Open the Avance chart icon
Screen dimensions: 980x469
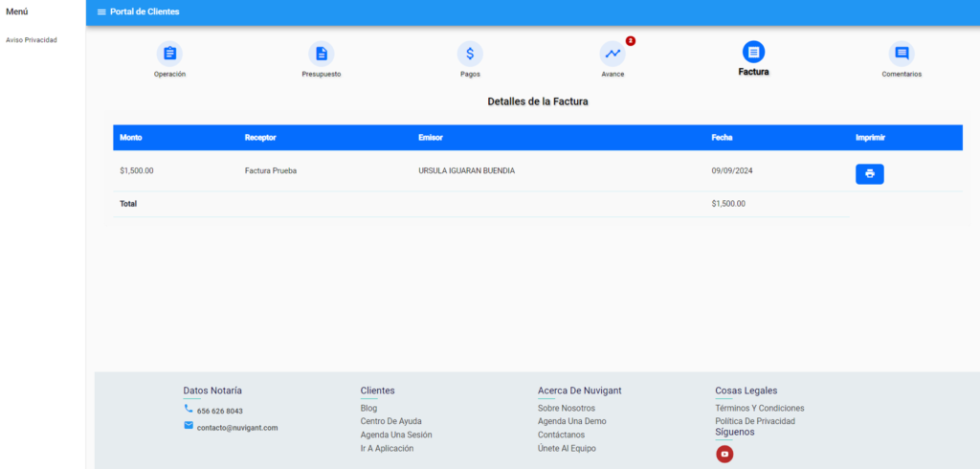(x=612, y=54)
